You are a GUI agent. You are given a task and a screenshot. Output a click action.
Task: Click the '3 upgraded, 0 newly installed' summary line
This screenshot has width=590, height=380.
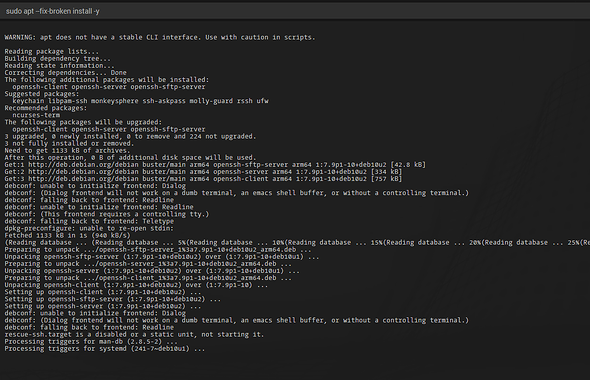[130, 137]
